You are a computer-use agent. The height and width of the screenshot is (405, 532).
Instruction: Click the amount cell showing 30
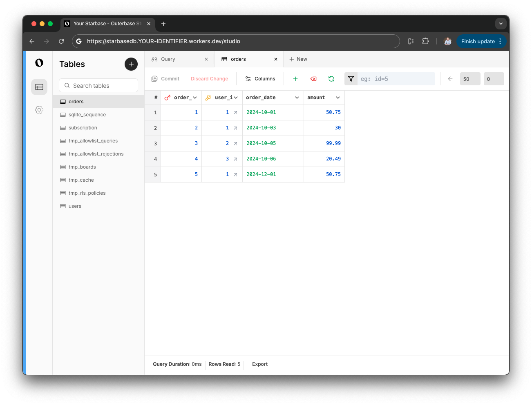tap(324, 128)
